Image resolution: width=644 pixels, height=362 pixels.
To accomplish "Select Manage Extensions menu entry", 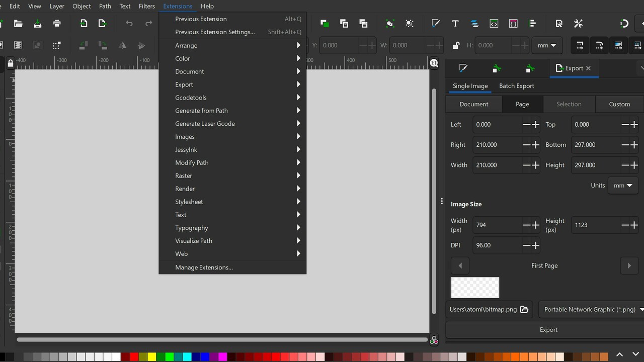I will 204,267.
